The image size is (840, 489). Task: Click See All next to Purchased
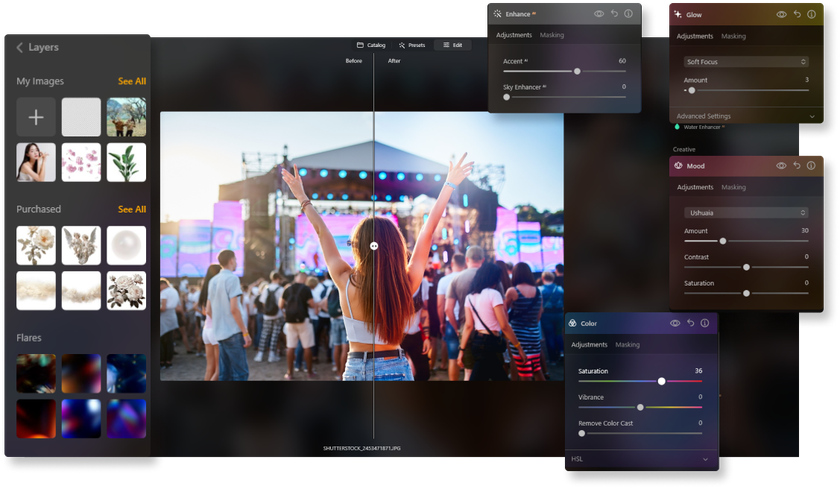point(132,209)
